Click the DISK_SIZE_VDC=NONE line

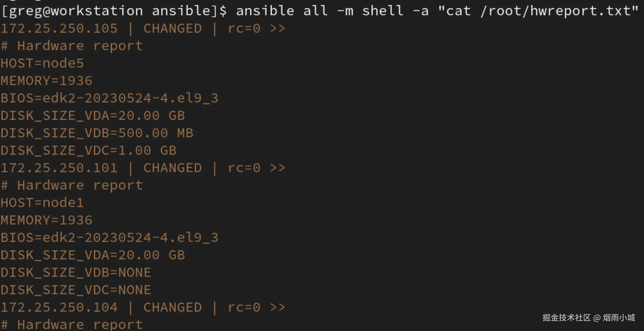point(76,290)
